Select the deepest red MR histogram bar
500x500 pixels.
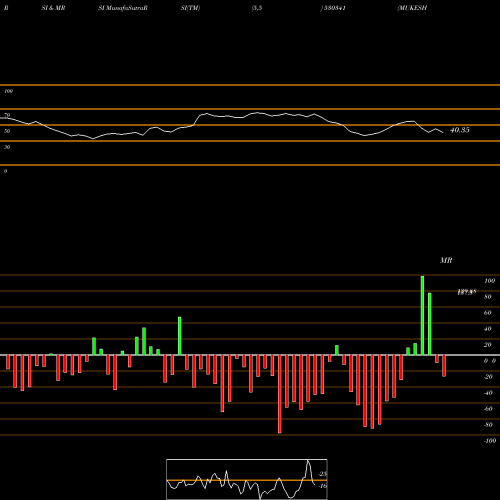click(x=280, y=394)
